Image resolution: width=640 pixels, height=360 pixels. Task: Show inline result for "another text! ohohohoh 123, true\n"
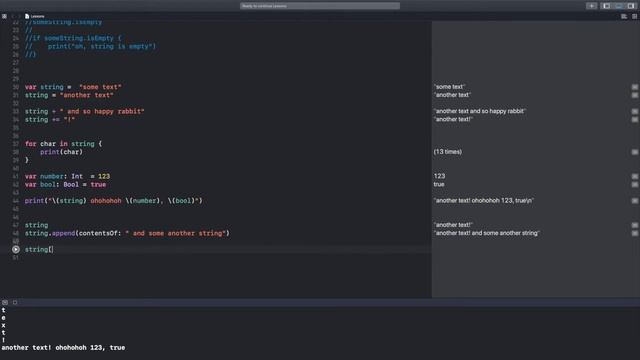[635, 201]
